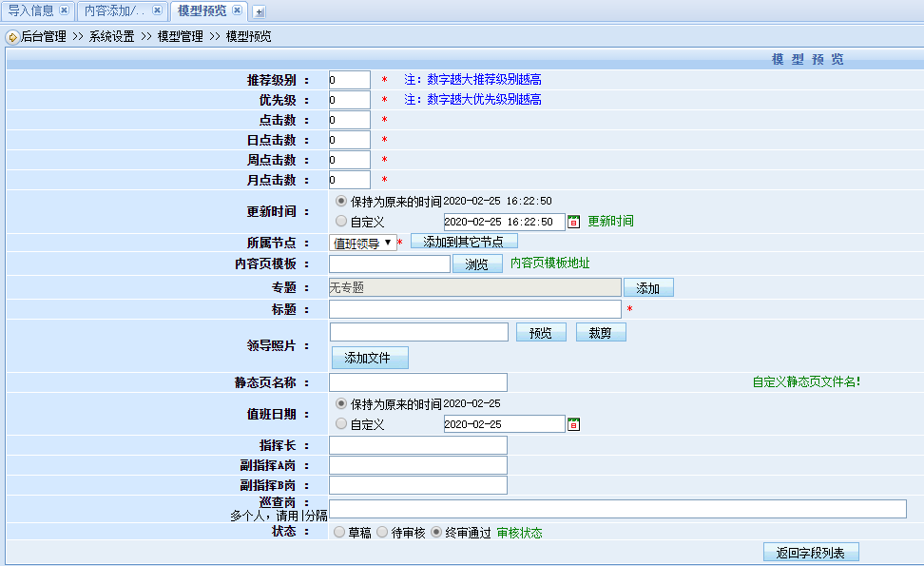
Task: Switch to the 导入信息 tab
Action: point(30,10)
